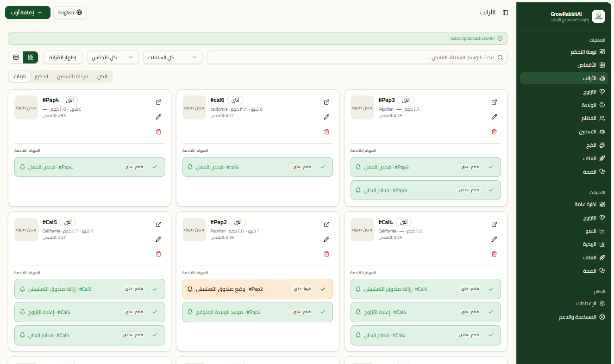The image size is (614, 364).
Task: Click the subscription.activeUntil banner
Action: (x=257, y=38)
